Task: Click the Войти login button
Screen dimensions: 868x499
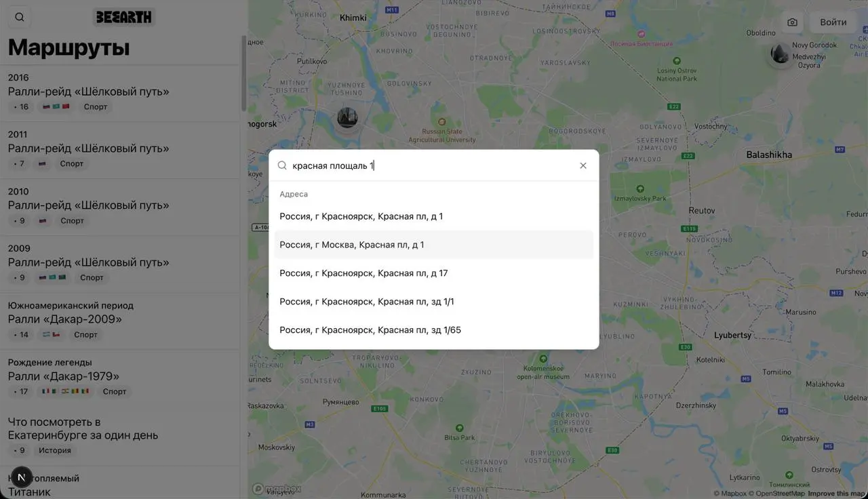Action: coord(833,22)
